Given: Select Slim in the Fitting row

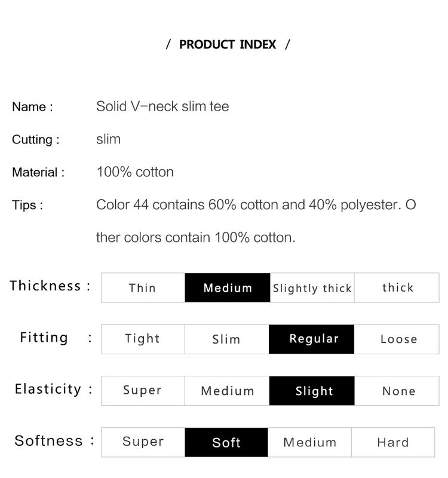Looking at the screenshot, I should [x=227, y=339].
